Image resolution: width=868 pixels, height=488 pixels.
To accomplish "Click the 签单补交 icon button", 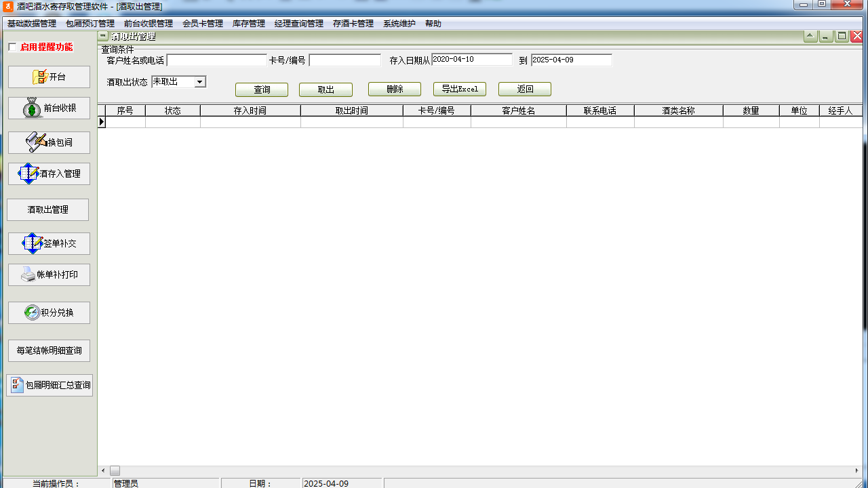I will (x=33, y=243).
